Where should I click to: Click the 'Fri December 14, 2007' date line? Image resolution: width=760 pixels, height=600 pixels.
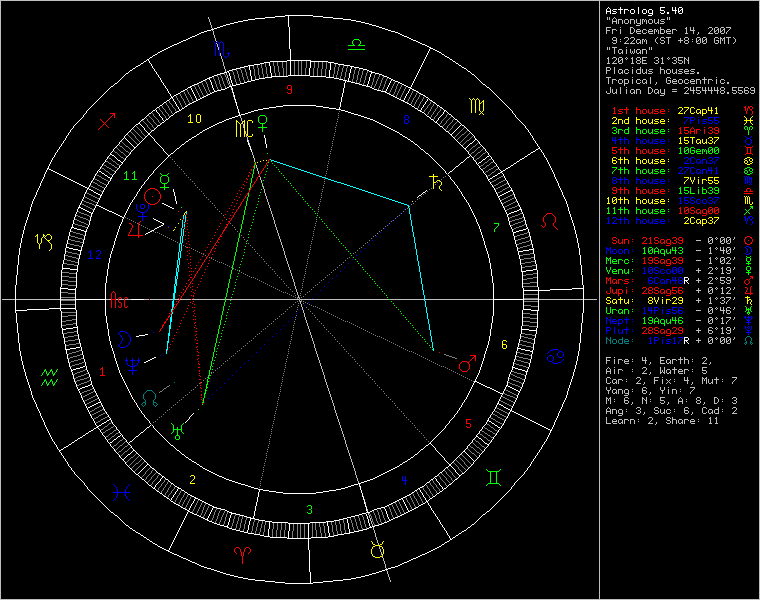pyautogui.click(x=668, y=31)
